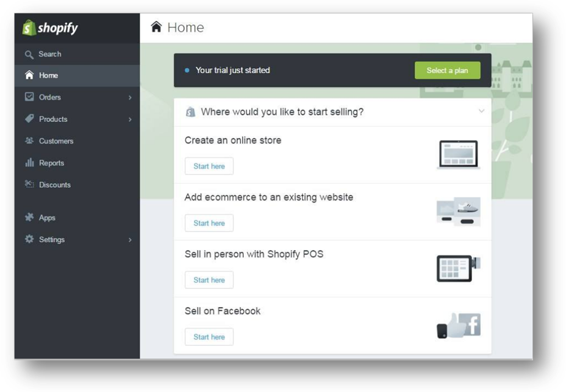Click the Search magnifier icon in sidebar
566x392 pixels.
[x=29, y=54]
